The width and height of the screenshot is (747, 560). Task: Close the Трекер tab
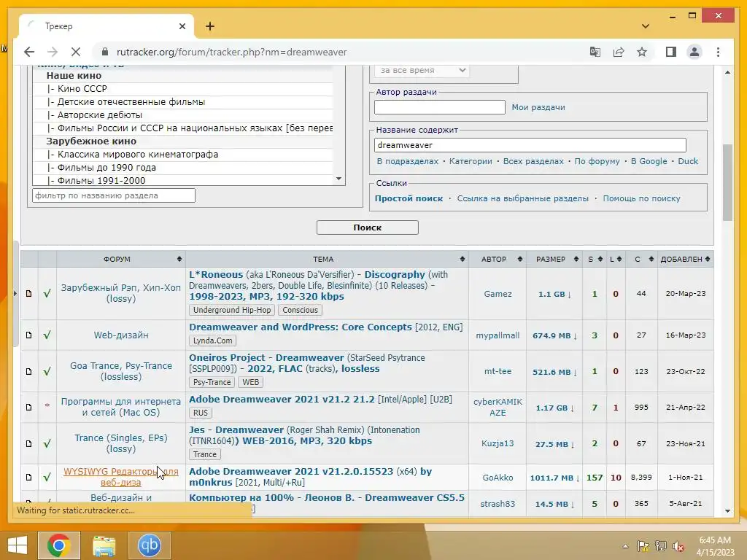(182, 26)
